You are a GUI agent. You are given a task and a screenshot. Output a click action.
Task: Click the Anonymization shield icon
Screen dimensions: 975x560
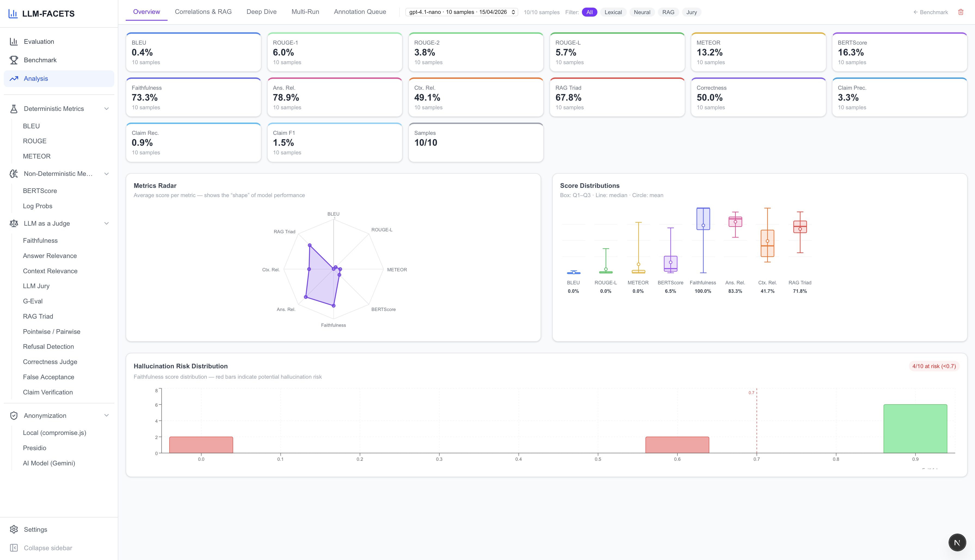click(14, 415)
